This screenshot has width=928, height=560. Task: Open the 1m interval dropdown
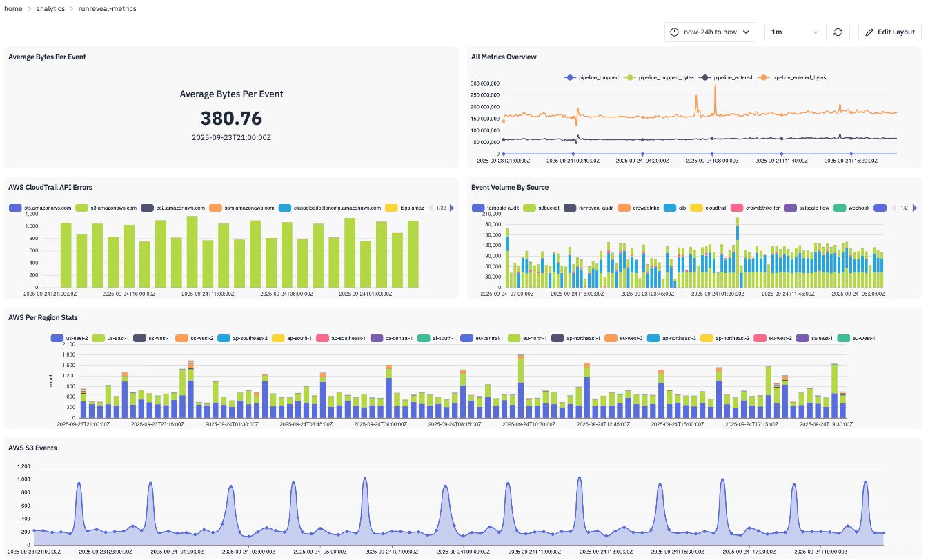tap(795, 32)
